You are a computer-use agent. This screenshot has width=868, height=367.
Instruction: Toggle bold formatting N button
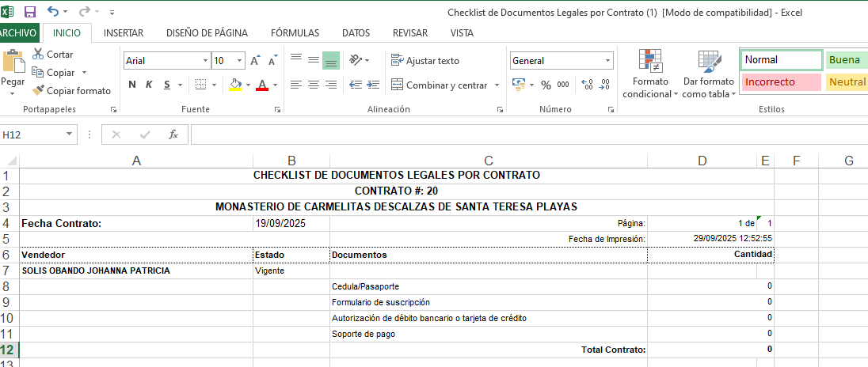tap(132, 85)
